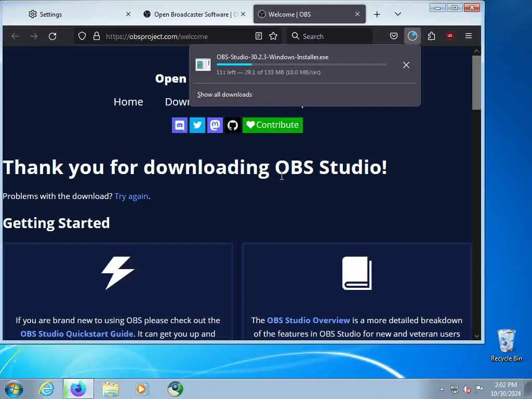Screen dimensions: 532x399
Task: Select the Recycle Bin desktop icon
Action: coord(506,345)
